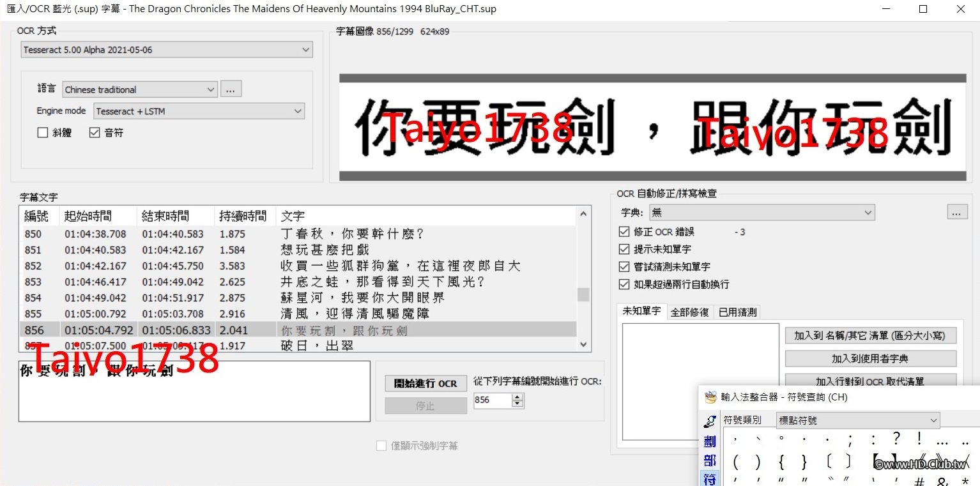Sort by the 起始時間 column header
The width and height of the screenshot is (980, 486).
pos(98,216)
